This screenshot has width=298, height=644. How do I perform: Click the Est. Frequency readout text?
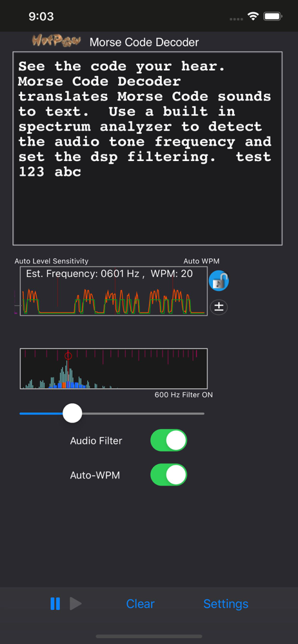[x=110, y=274]
